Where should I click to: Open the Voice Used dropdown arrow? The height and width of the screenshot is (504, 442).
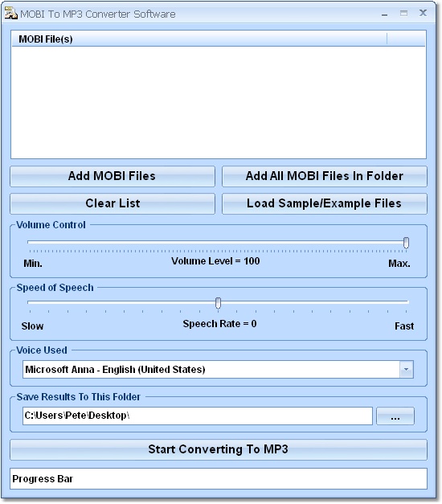click(x=407, y=370)
